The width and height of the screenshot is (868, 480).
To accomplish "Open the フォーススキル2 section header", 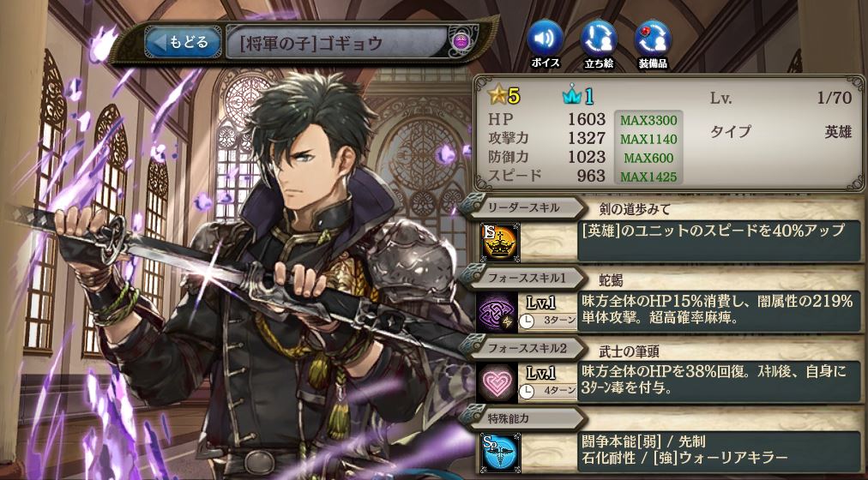I will click(x=523, y=349).
